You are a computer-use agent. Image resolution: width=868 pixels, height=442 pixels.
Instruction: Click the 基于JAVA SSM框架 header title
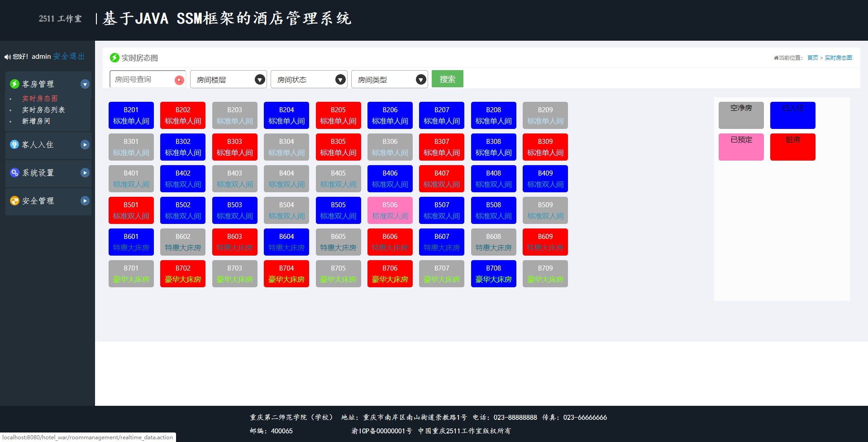point(227,19)
